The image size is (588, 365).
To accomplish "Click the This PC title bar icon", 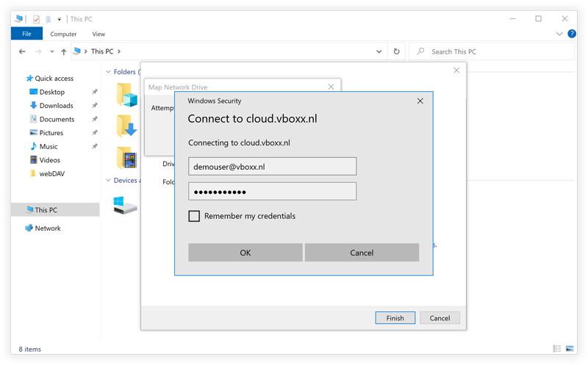I will pos(19,18).
